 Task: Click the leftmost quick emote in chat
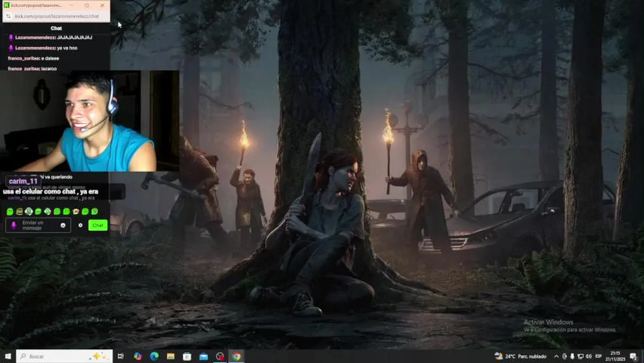coord(10,212)
